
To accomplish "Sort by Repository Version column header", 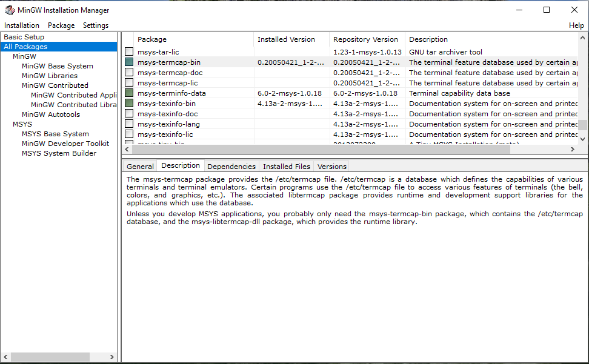I will point(365,39).
